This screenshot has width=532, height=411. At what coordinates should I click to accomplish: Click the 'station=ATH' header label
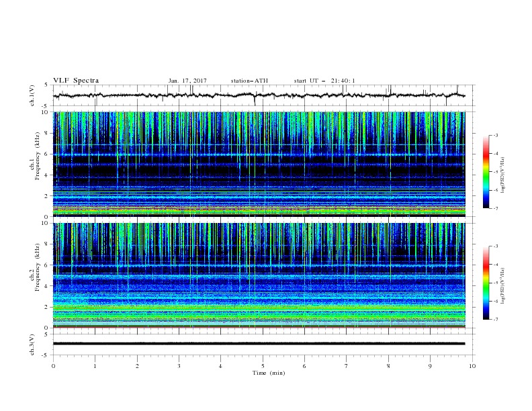[x=249, y=81]
